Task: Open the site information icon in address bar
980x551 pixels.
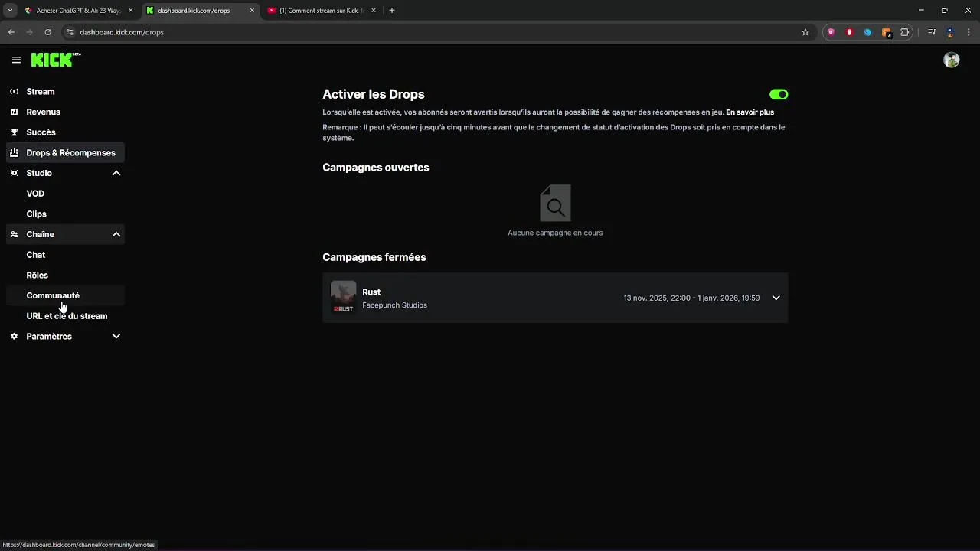Action: (70, 32)
